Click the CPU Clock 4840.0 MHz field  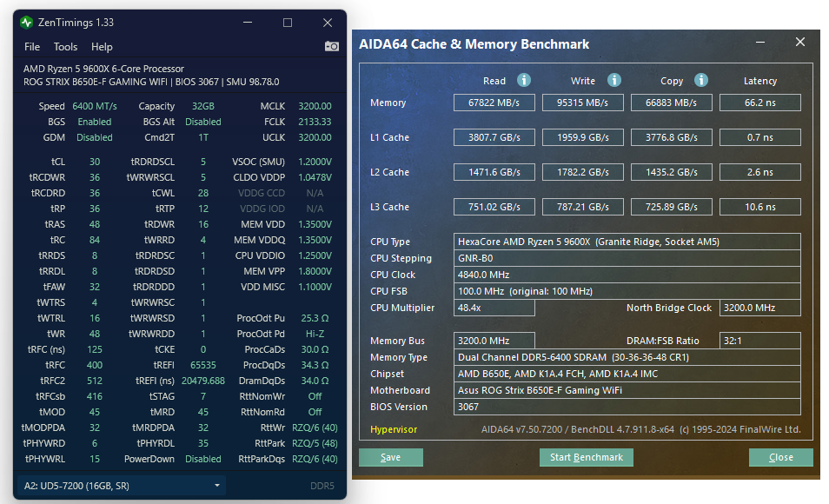click(627, 275)
